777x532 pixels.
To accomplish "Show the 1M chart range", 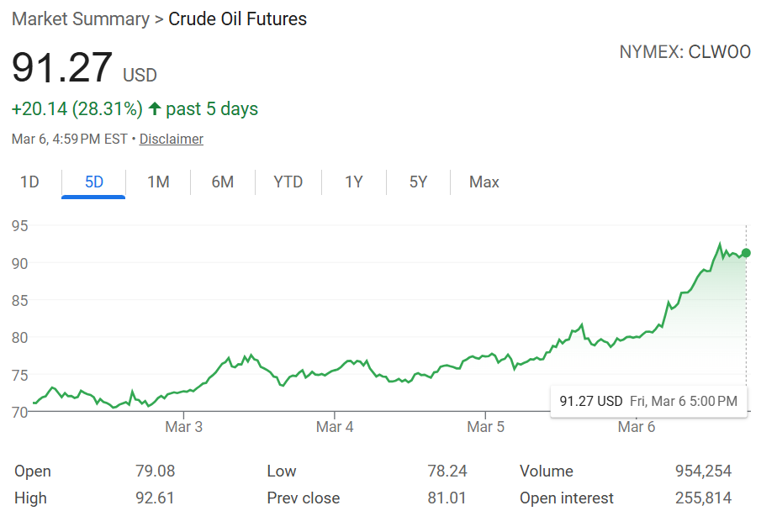I will click(158, 182).
